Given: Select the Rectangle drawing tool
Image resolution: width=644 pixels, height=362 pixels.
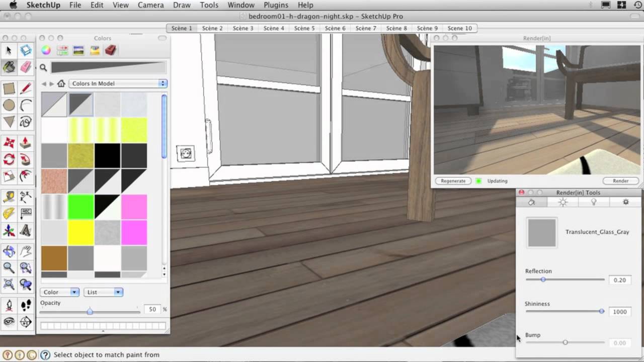Looking at the screenshot, I should [9, 89].
